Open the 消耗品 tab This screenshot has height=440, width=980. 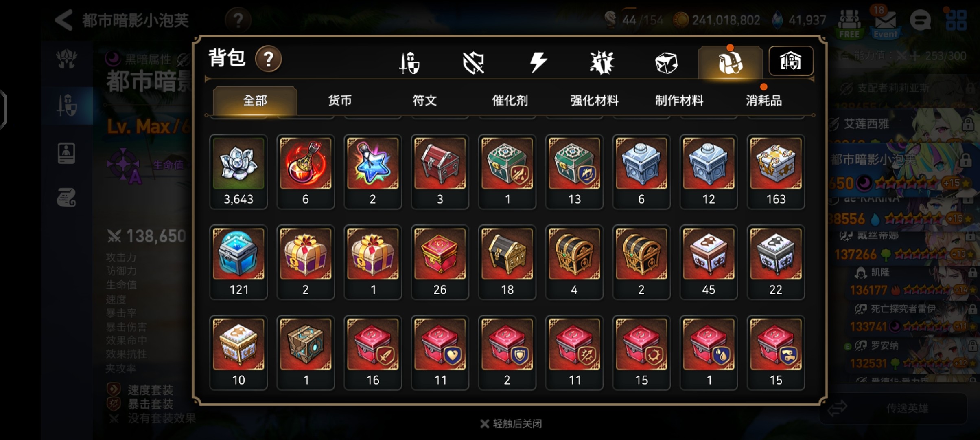[764, 100]
